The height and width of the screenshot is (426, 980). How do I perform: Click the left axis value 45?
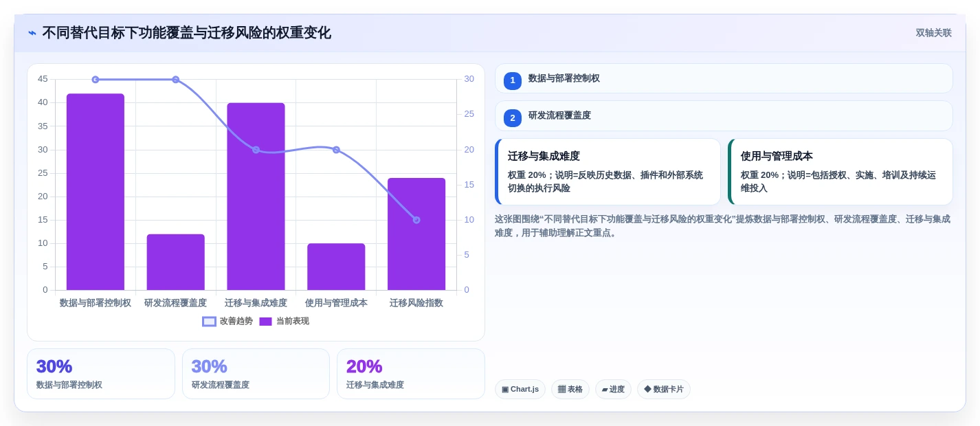(x=43, y=79)
